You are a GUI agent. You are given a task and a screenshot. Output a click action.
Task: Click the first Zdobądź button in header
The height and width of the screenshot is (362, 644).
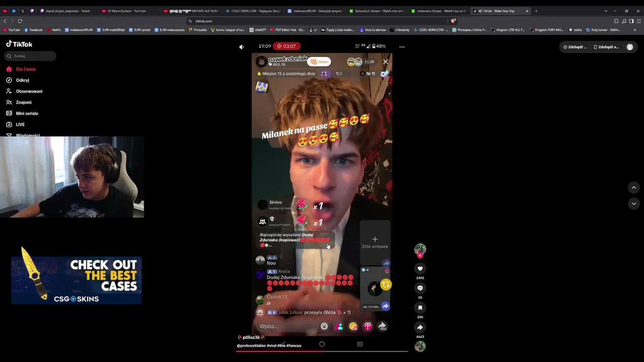point(575,47)
